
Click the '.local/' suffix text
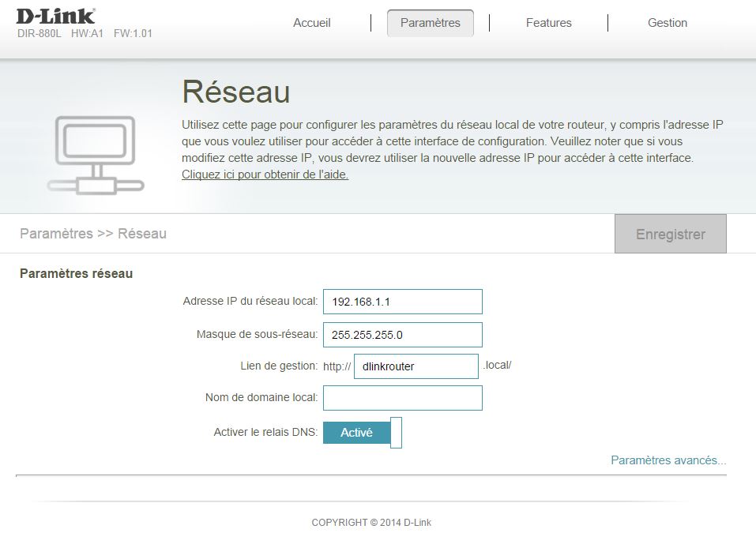point(497,366)
